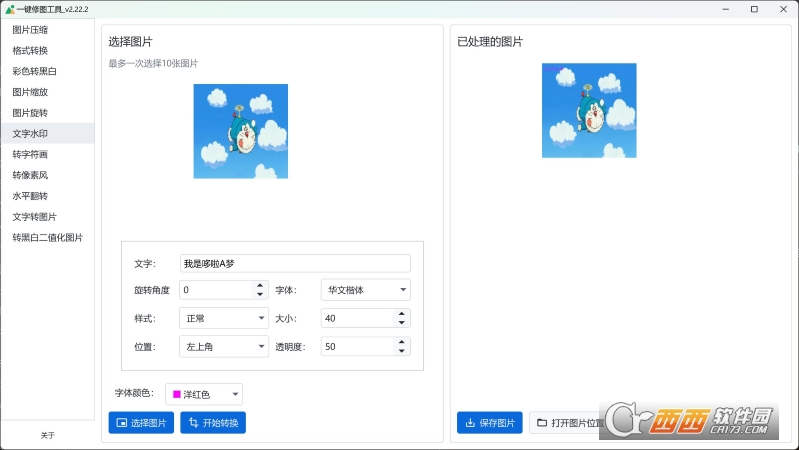Select 彩色转黑白 from the sidebar
The width and height of the screenshot is (799, 450).
click(47, 71)
